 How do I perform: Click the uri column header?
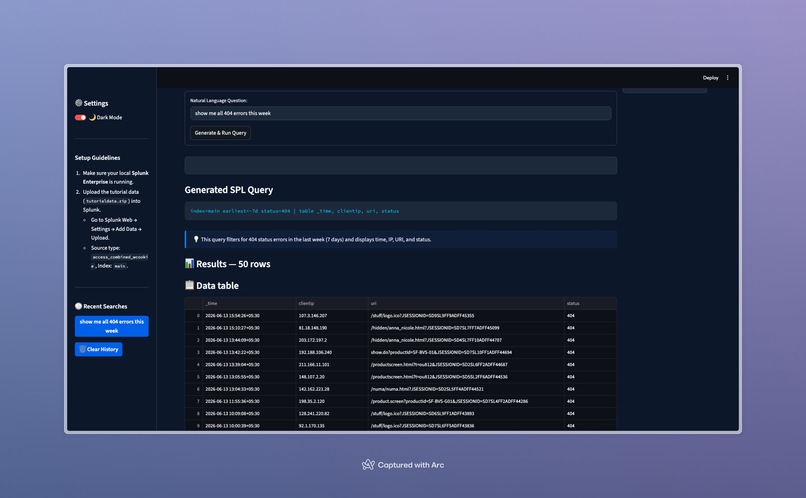(466, 303)
